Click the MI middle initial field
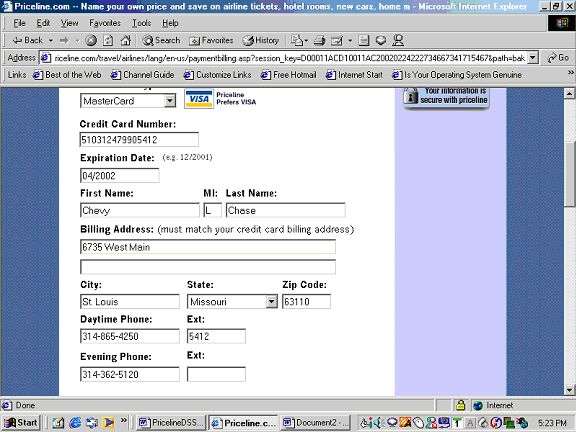Image resolution: width=576 pixels, height=432 pixels. (212, 210)
